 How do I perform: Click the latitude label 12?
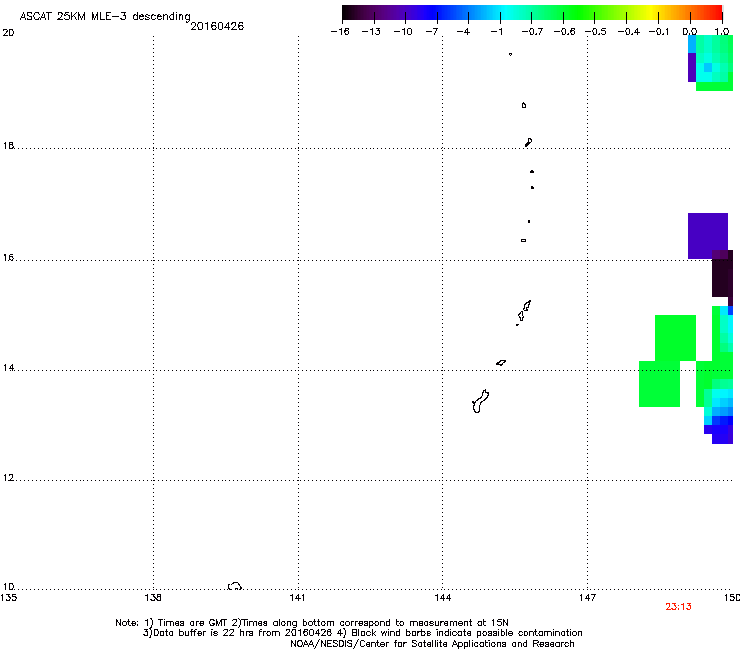8,478
